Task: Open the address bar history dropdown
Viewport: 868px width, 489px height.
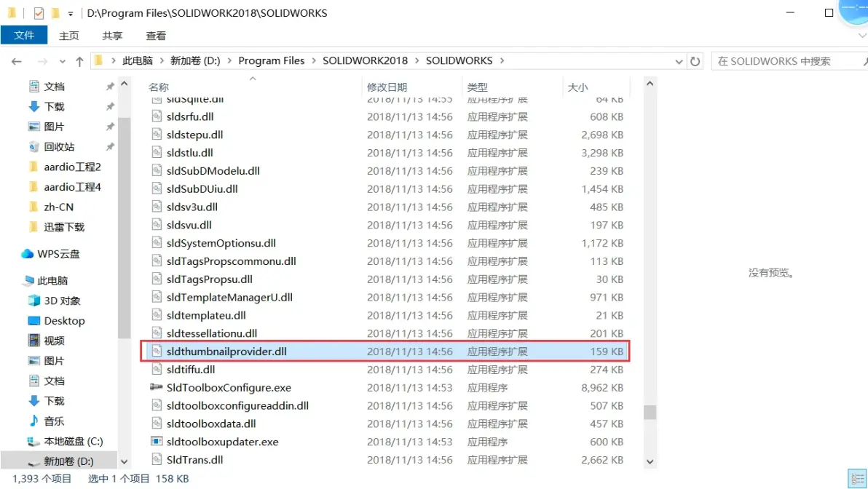Action: click(679, 61)
